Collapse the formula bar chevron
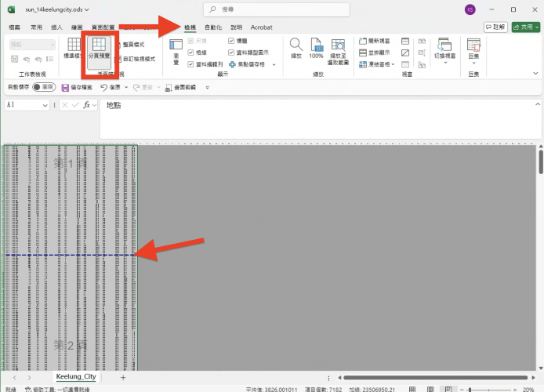This screenshot has height=392, width=544. click(x=538, y=104)
